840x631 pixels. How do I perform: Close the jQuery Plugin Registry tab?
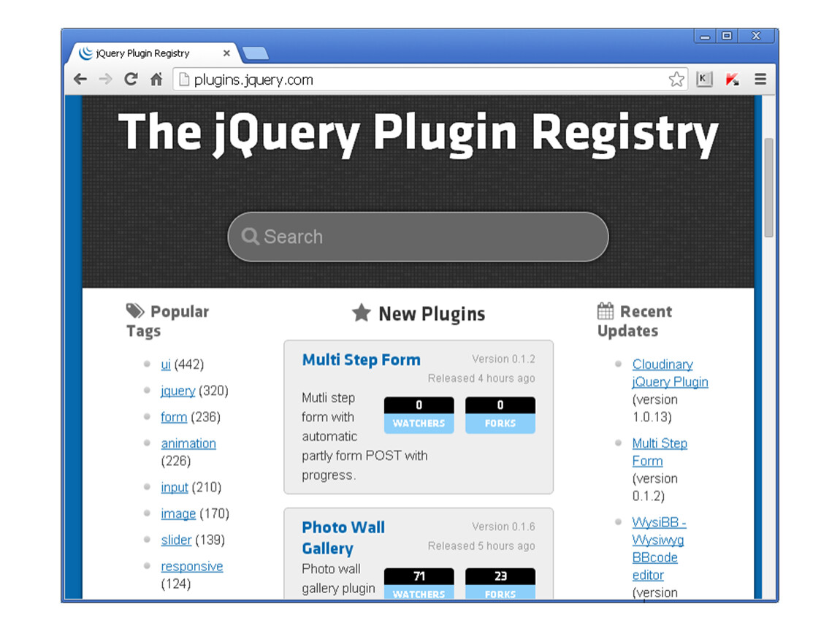pyautogui.click(x=226, y=53)
